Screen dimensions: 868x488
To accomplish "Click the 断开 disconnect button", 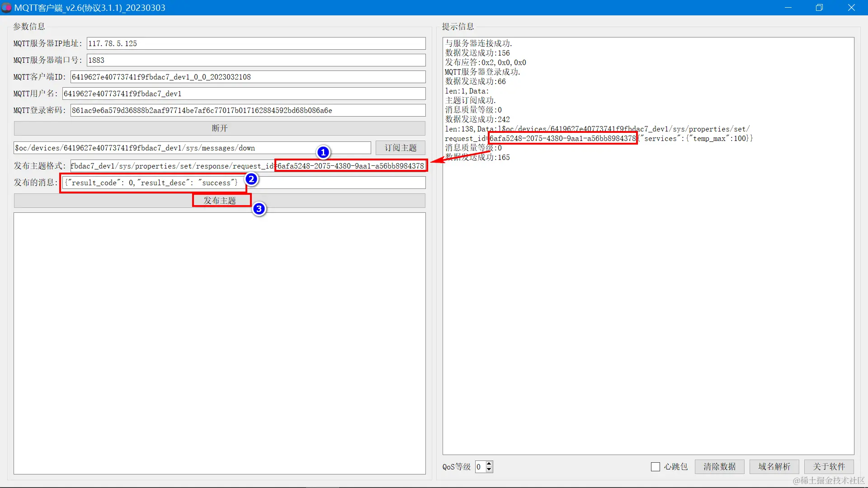I will click(x=219, y=128).
